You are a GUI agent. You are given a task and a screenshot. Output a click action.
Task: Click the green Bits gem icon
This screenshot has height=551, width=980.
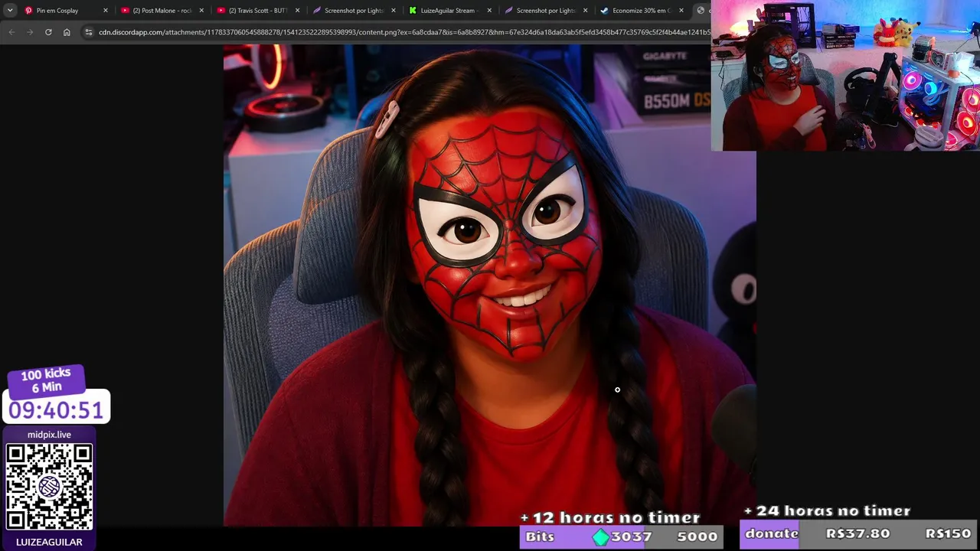(x=601, y=537)
